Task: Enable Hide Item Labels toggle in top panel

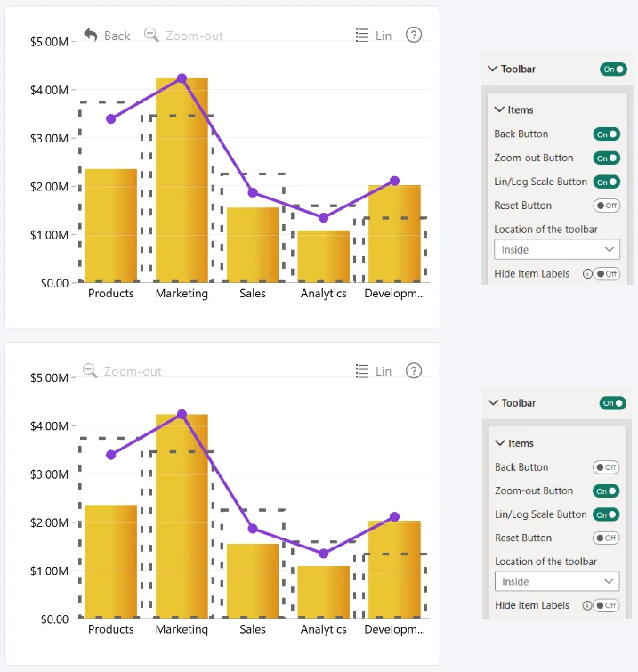Action: (607, 274)
